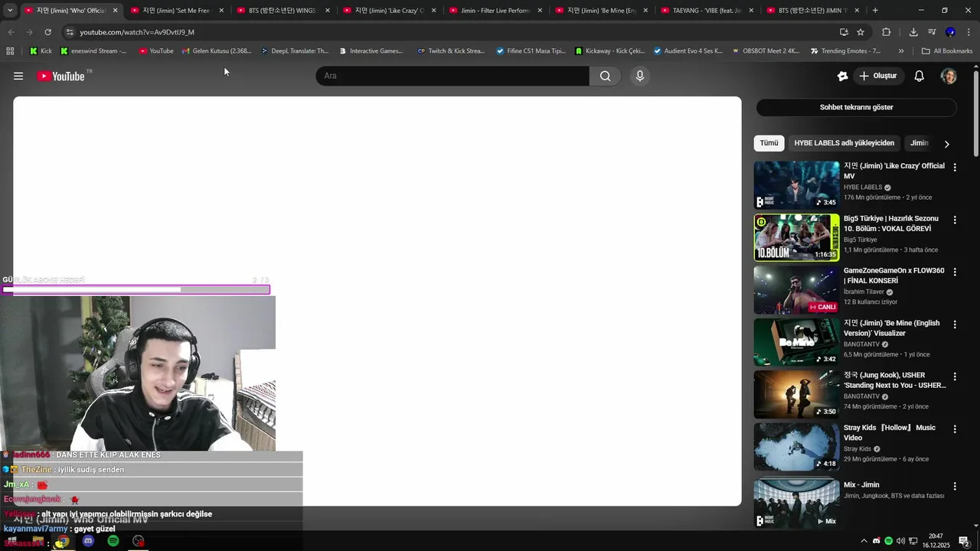Click the install app icon in the address bar

click(x=844, y=32)
